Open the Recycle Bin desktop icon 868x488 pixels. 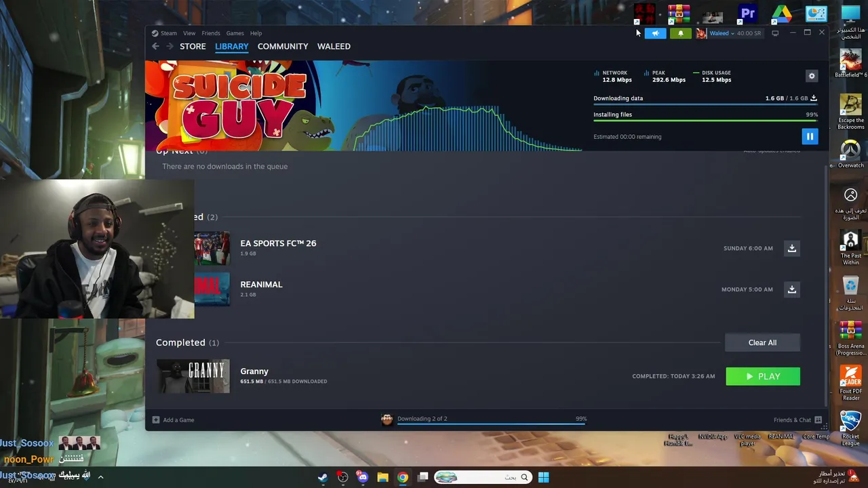(850, 293)
